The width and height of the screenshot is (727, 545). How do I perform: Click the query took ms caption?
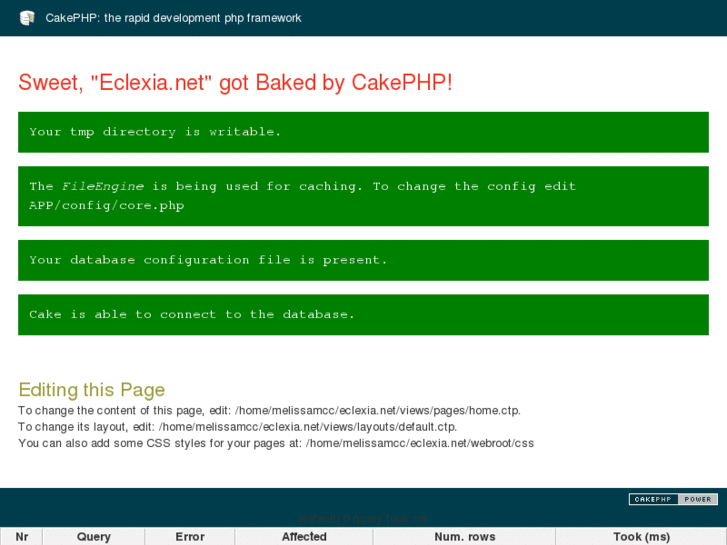363,519
